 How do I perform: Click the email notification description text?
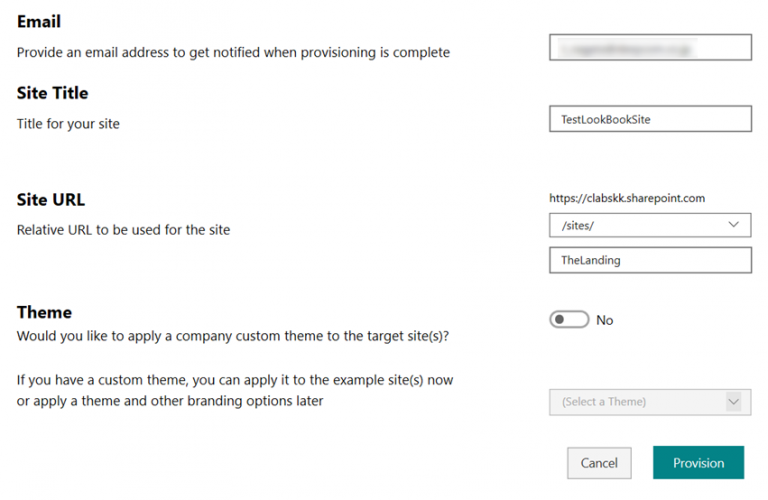[x=233, y=52]
